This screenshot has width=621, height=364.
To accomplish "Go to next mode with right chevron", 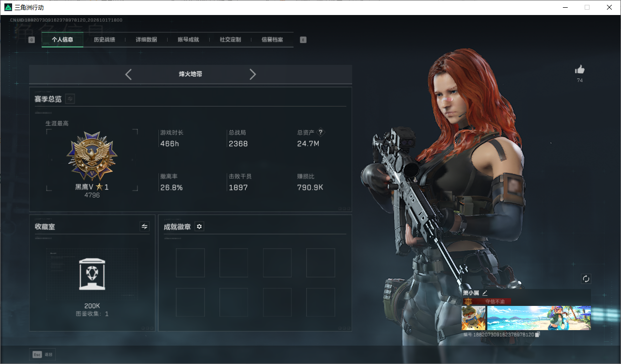I will pyautogui.click(x=252, y=75).
